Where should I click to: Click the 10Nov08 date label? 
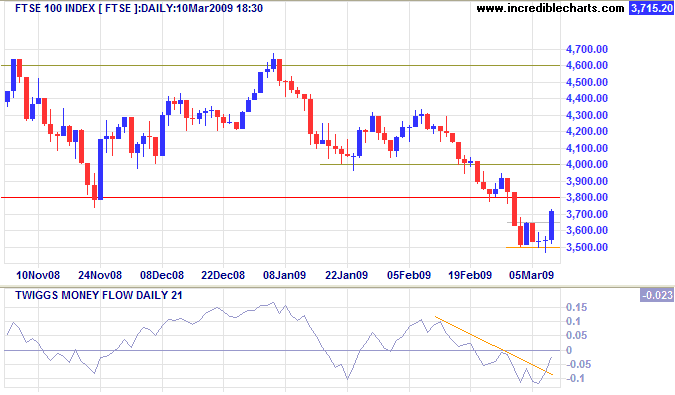coord(38,275)
